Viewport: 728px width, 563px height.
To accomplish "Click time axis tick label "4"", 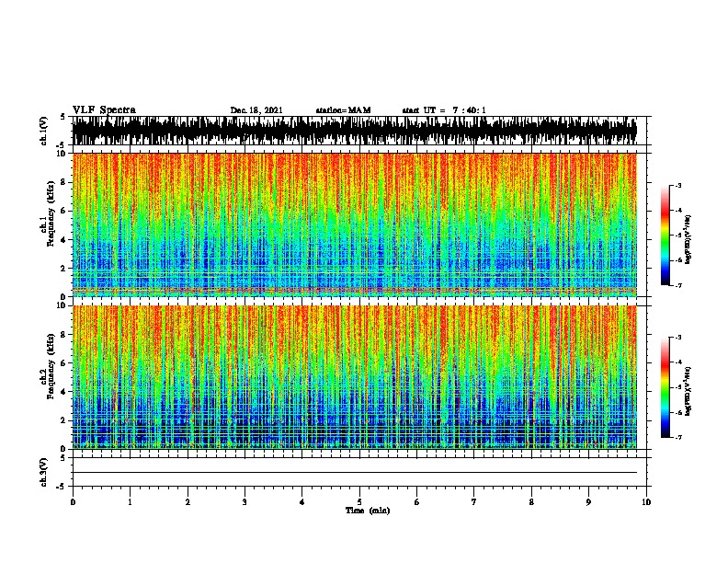I will point(302,502).
